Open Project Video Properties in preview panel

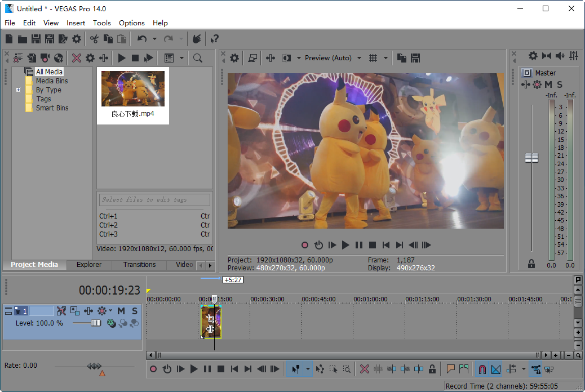pyautogui.click(x=234, y=58)
